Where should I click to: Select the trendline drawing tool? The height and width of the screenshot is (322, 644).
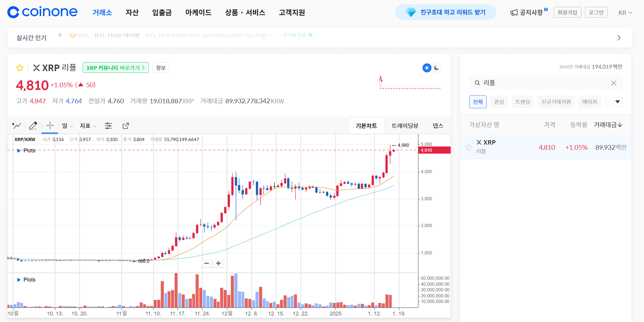click(16, 126)
